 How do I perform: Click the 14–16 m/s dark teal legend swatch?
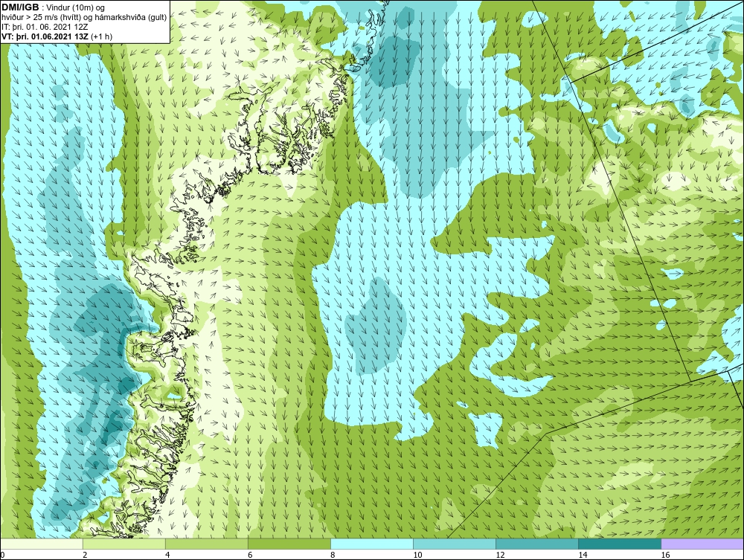tap(619, 544)
